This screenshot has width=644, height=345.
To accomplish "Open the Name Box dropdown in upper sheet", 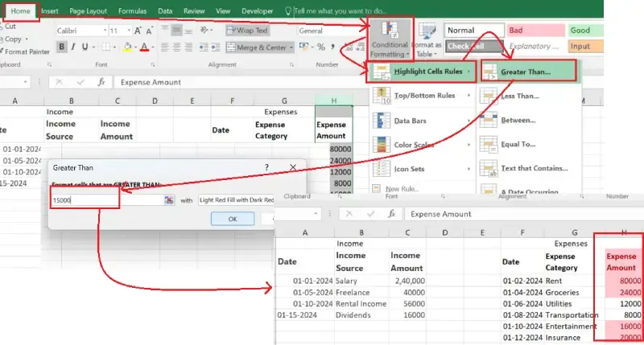I will [x=25, y=82].
